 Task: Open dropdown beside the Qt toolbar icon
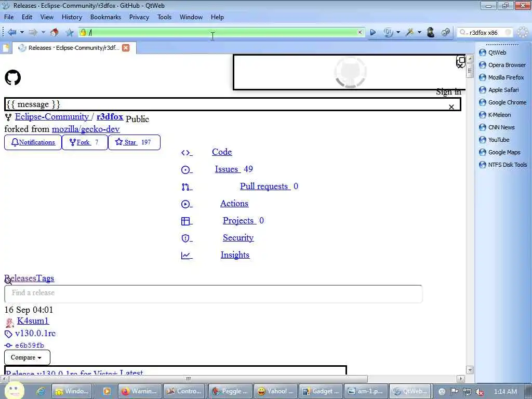click(398, 32)
